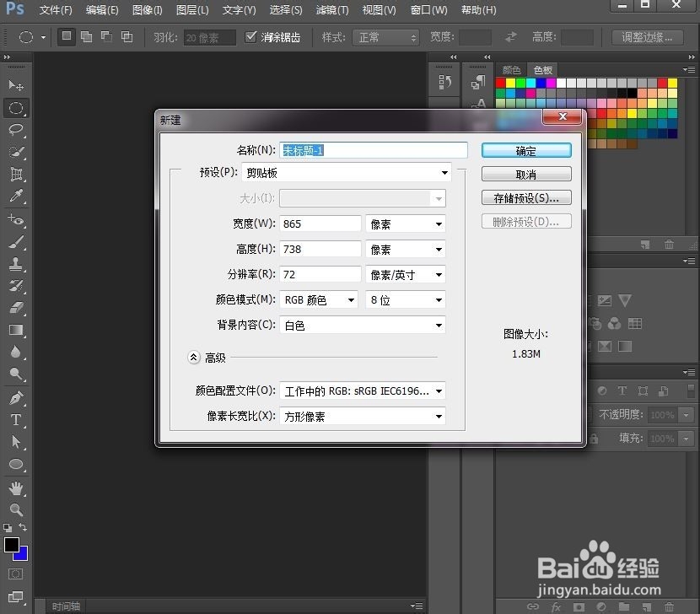
Task: Open the 滤镜 menu
Action: (x=331, y=10)
